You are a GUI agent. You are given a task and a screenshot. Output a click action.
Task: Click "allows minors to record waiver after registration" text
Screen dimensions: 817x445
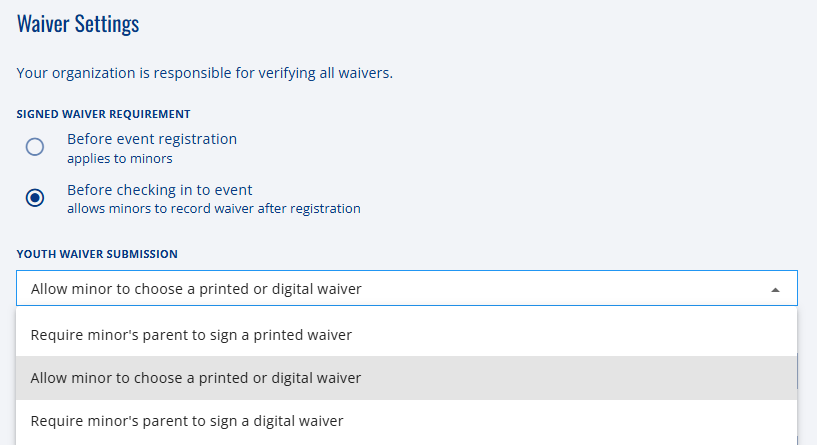pos(214,208)
